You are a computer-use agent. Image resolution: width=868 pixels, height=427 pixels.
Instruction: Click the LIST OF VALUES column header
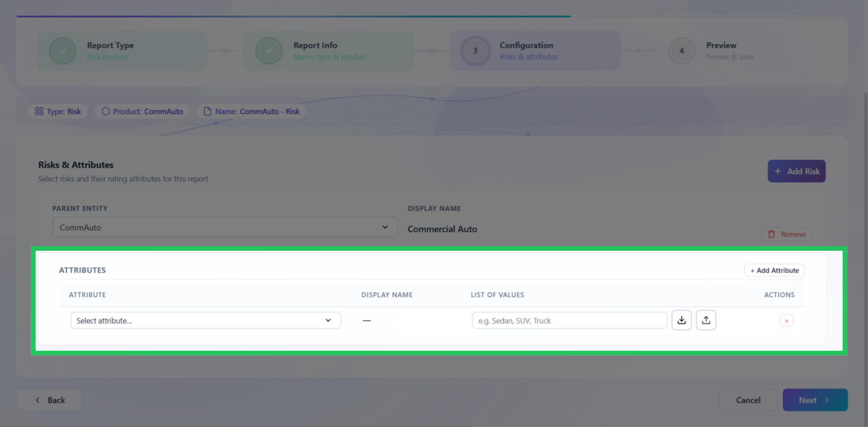pos(497,295)
